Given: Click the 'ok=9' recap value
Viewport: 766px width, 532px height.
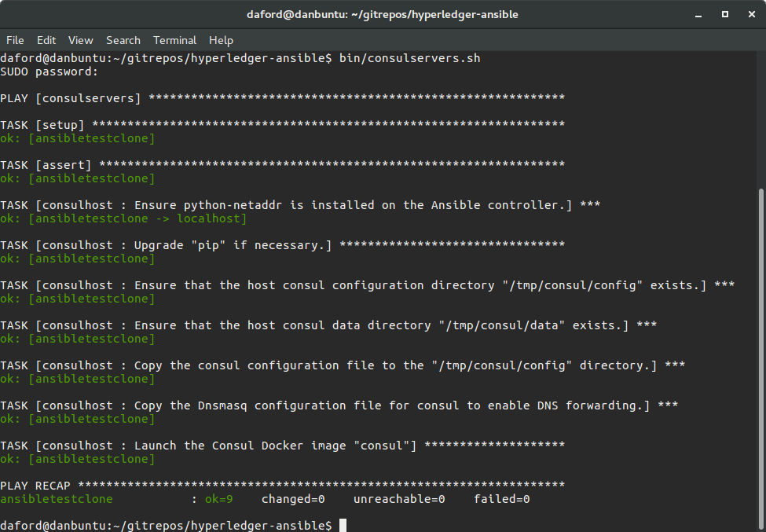Looking at the screenshot, I should 219,499.
